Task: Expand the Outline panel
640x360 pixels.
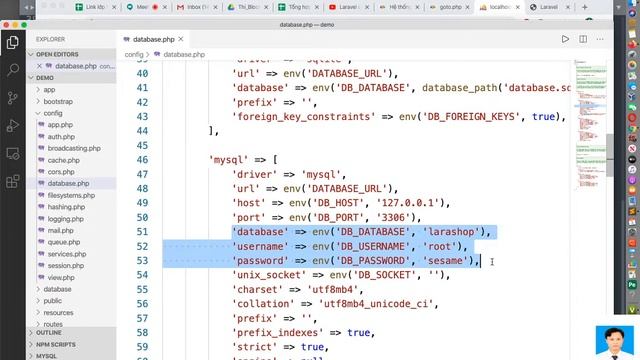Action: [71, 333]
